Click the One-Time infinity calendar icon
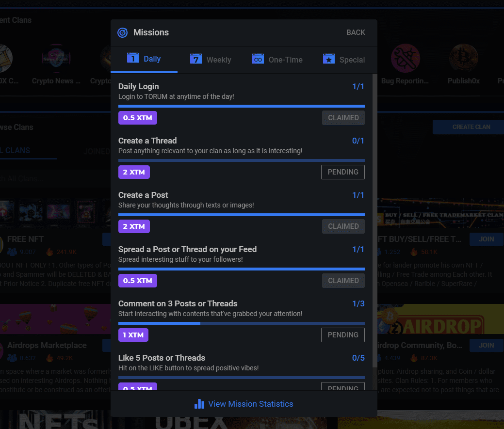This screenshot has width=504, height=429. (258, 59)
